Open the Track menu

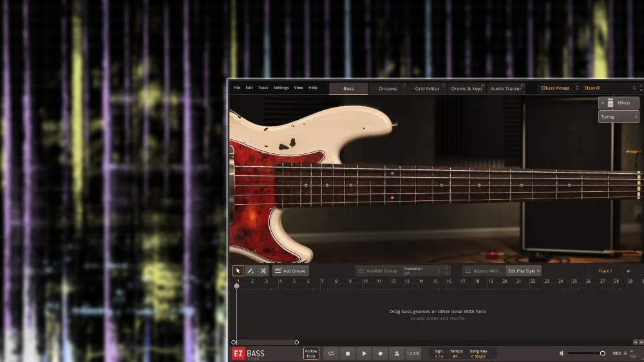coord(263,88)
